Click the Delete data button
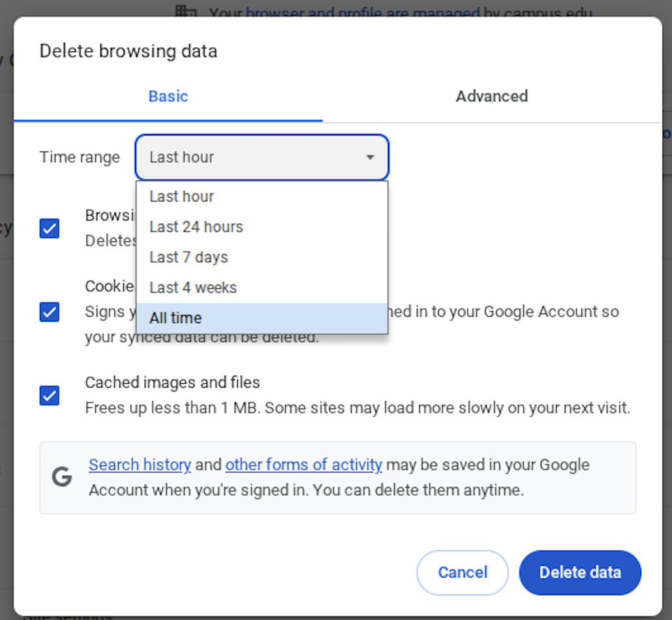Screen dimensions: 672x620 pos(579,572)
